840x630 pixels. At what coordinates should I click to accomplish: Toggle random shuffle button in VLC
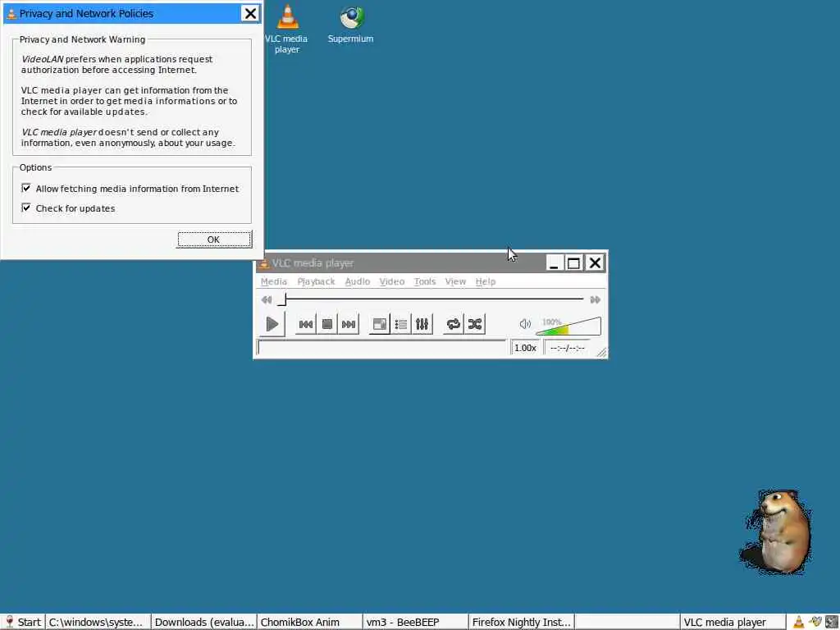click(x=475, y=324)
